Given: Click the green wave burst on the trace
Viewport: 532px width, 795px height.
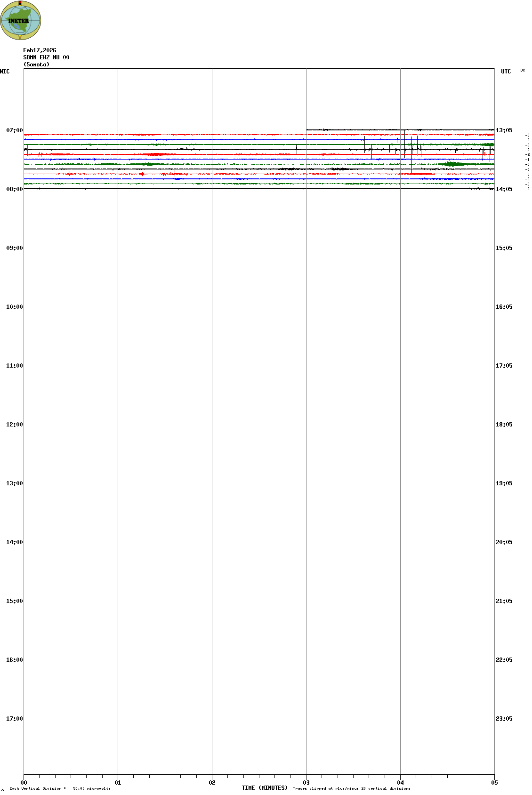Looking at the screenshot, I should click(452, 164).
